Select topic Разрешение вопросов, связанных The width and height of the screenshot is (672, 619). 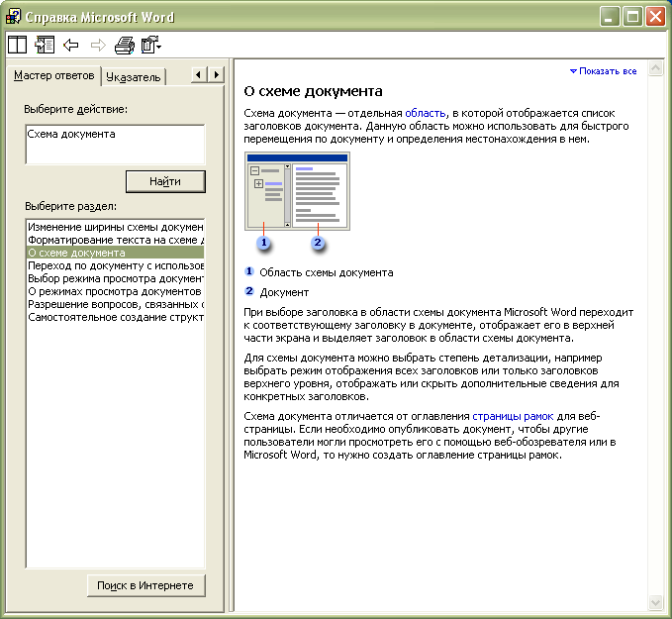coord(115,304)
